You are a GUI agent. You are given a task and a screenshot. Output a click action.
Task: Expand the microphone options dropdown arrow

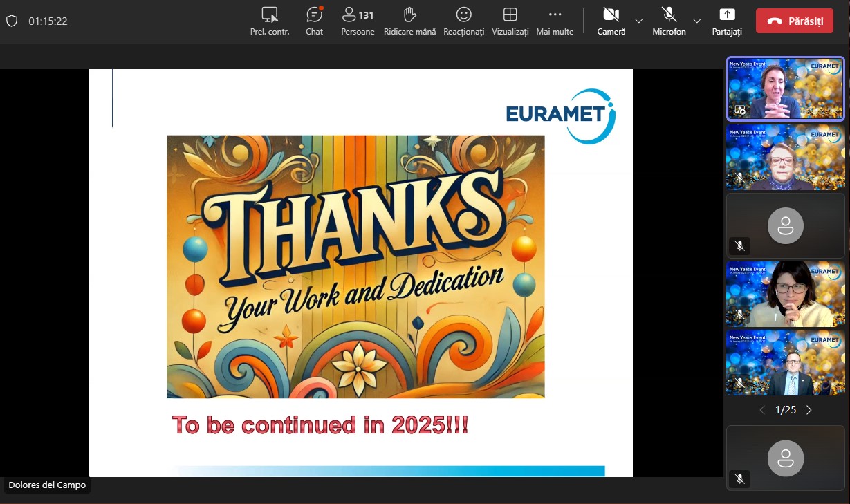pos(696,21)
